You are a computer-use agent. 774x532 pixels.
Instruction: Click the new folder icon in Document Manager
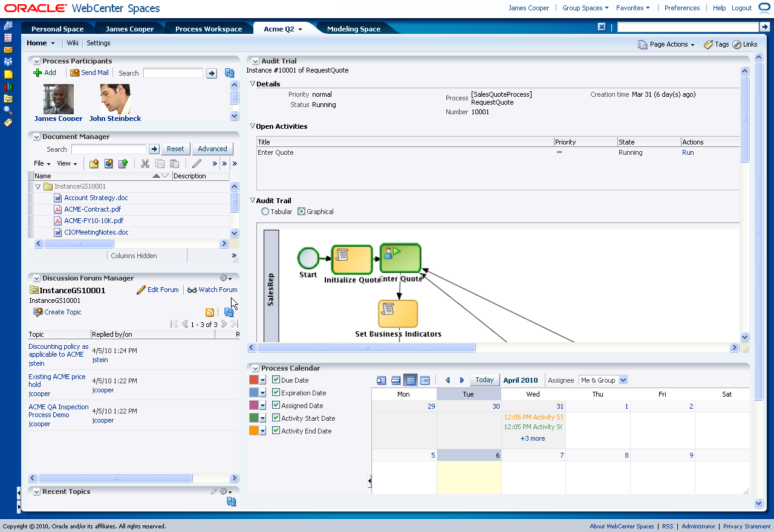point(94,163)
